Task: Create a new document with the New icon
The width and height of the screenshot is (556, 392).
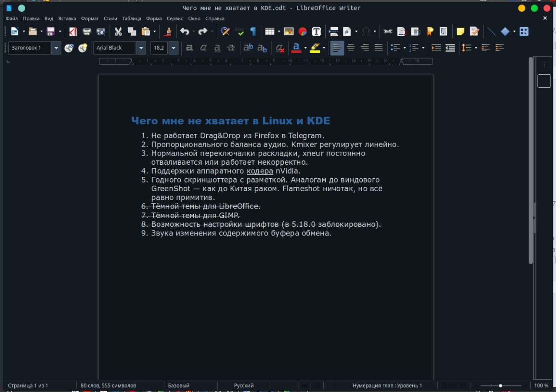Action: point(15,31)
